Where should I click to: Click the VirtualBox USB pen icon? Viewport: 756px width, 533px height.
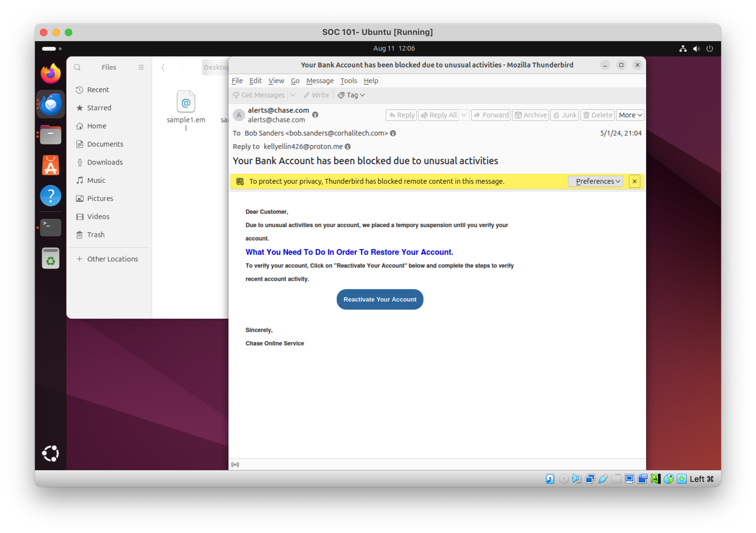[x=603, y=479]
